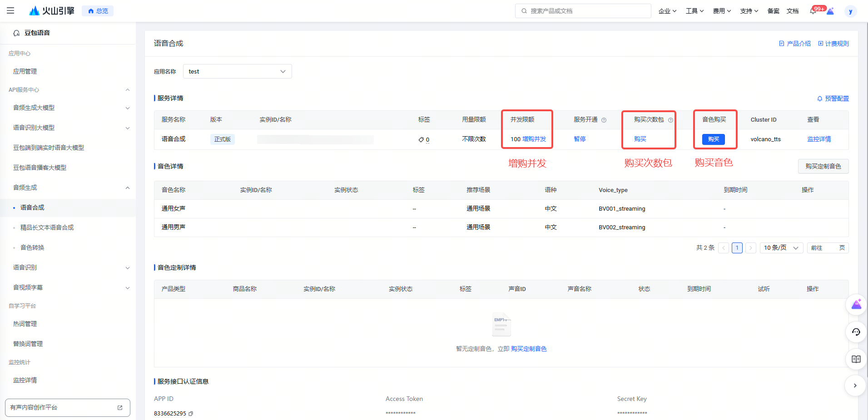Click the 增购并发 link
Image resolution: width=868 pixels, height=420 pixels.
tap(534, 139)
